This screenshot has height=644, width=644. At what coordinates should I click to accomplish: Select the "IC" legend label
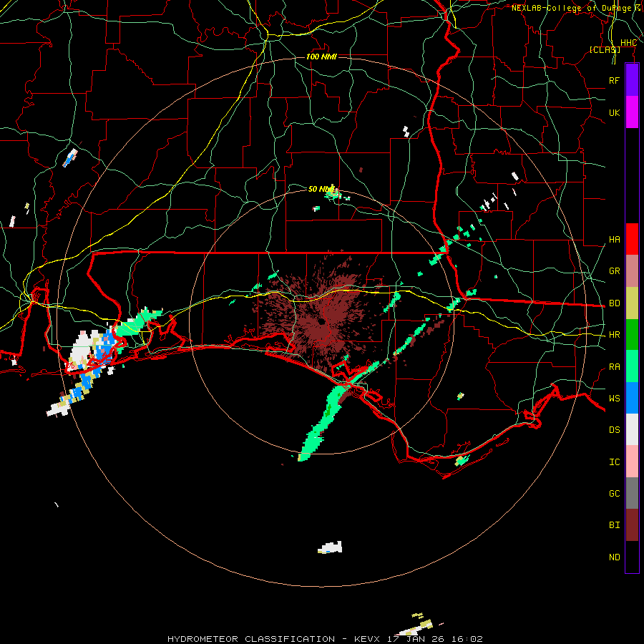click(614, 462)
